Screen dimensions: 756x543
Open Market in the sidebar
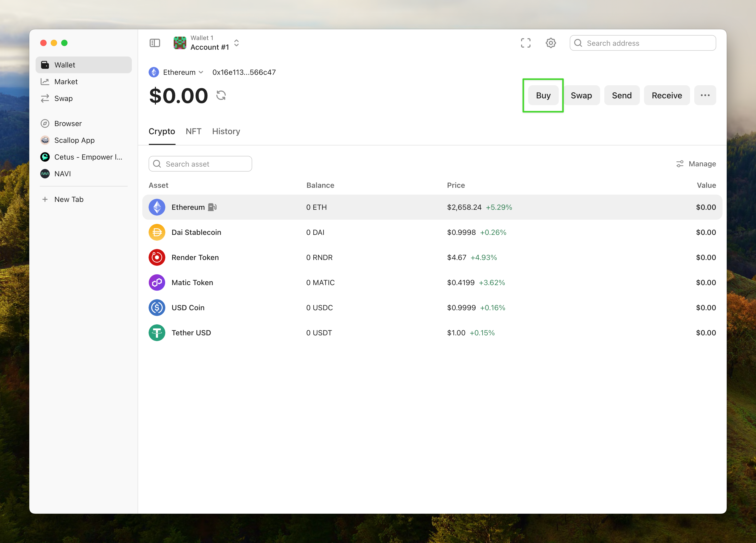tap(84, 82)
